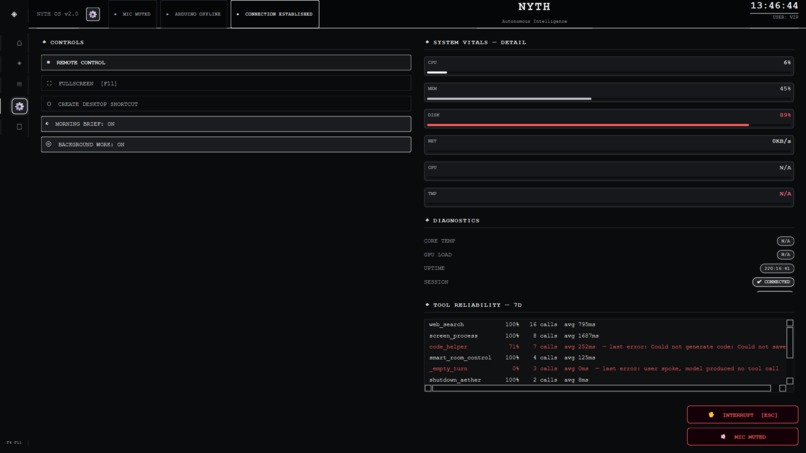806x453 pixels.
Task: Toggle Morning Brief on/off
Action: click(x=226, y=124)
